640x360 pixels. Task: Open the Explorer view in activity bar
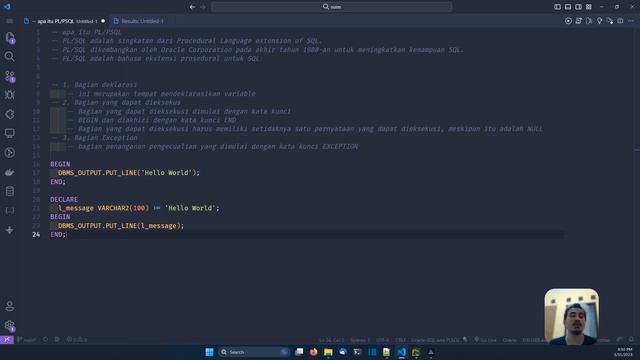(x=10, y=38)
